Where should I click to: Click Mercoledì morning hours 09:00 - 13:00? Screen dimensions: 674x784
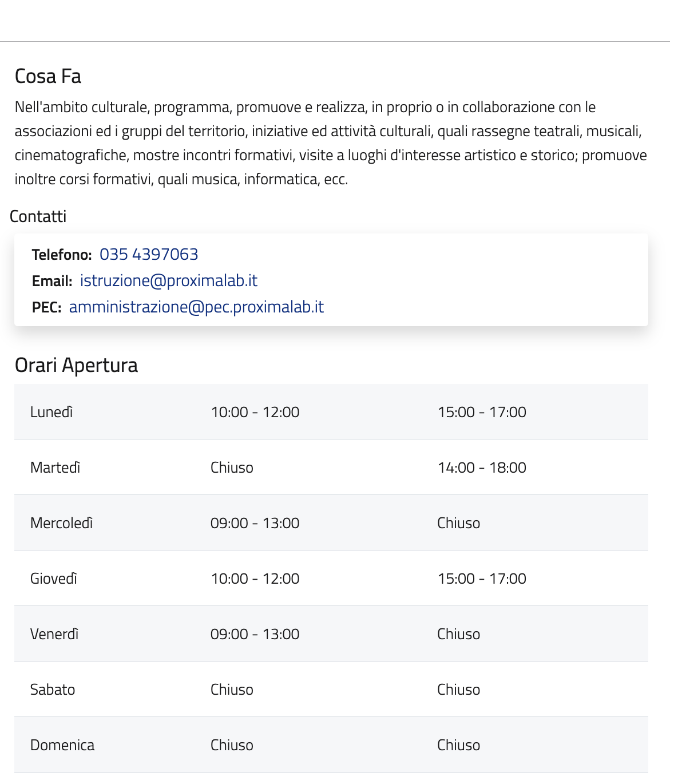pos(255,523)
